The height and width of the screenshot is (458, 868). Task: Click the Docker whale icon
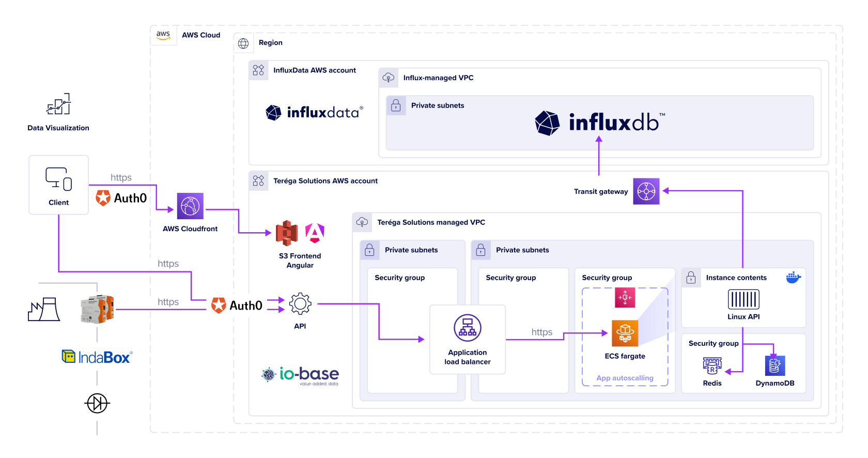point(794,278)
